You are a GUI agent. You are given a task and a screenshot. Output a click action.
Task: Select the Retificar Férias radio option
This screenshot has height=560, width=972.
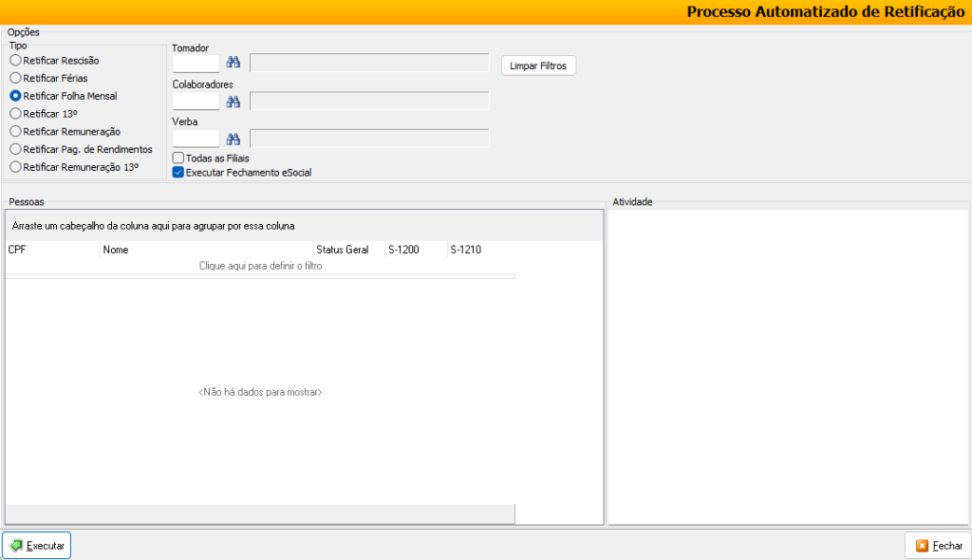(x=15, y=78)
